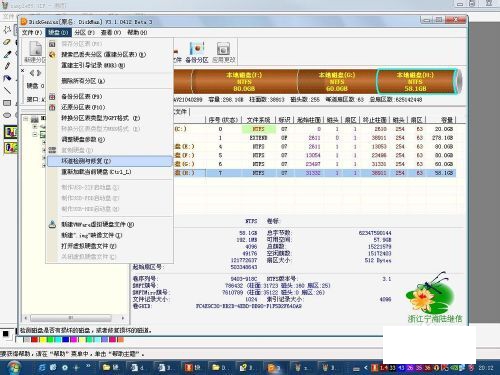Choose 坏道检测与修复 menu item

point(109,161)
